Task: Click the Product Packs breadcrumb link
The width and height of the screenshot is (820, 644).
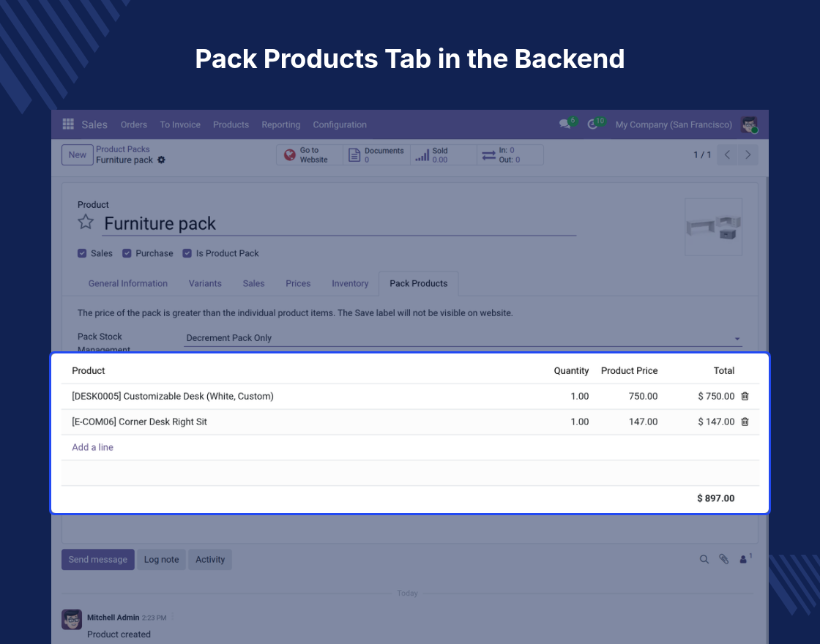Action: click(x=122, y=149)
